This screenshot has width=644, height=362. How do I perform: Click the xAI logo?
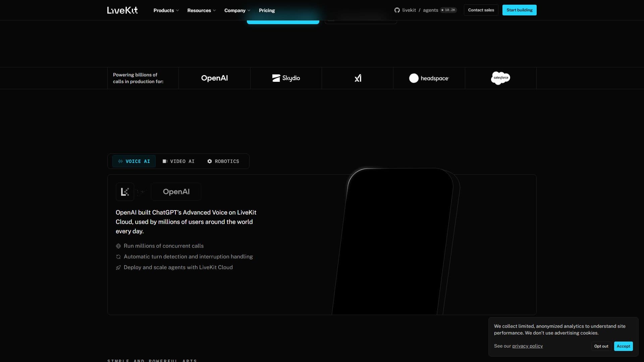[358, 78]
